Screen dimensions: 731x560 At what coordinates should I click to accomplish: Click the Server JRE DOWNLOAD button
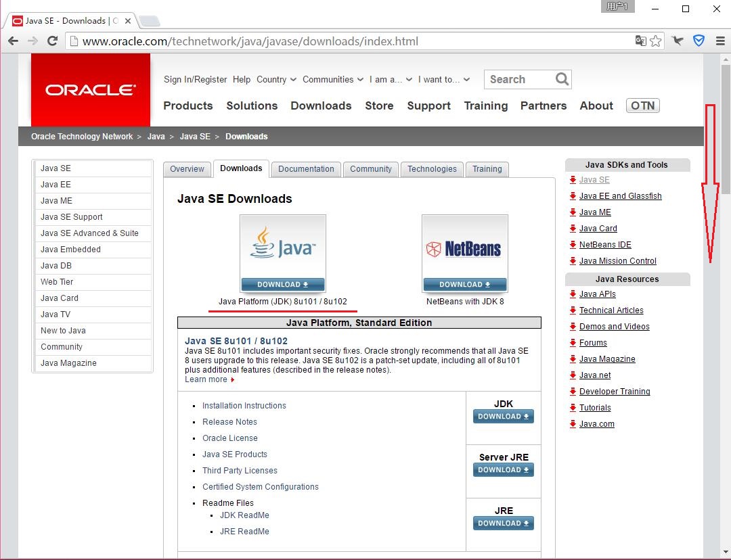tap(503, 470)
